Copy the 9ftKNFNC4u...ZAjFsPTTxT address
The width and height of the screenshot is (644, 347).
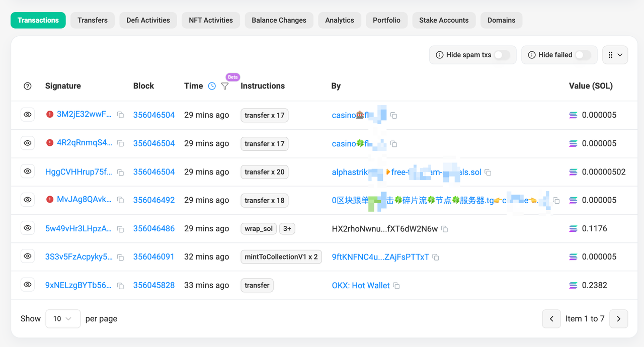[436, 257]
